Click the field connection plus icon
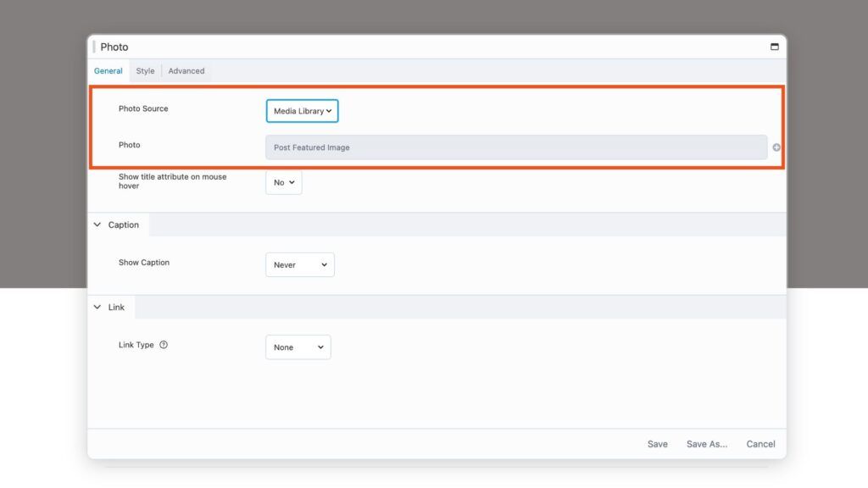The image size is (868, 488). (776, 147)
